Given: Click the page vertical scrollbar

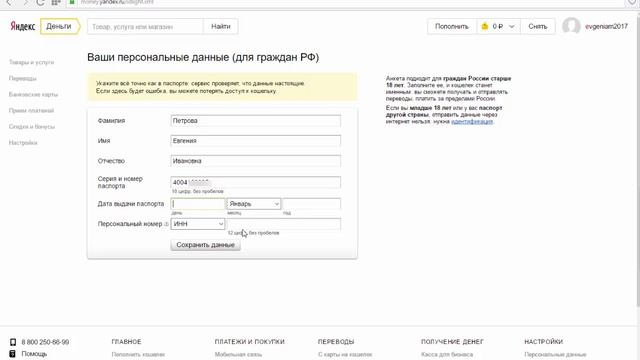Looking at the screenshot, I should tap(638, 159).
